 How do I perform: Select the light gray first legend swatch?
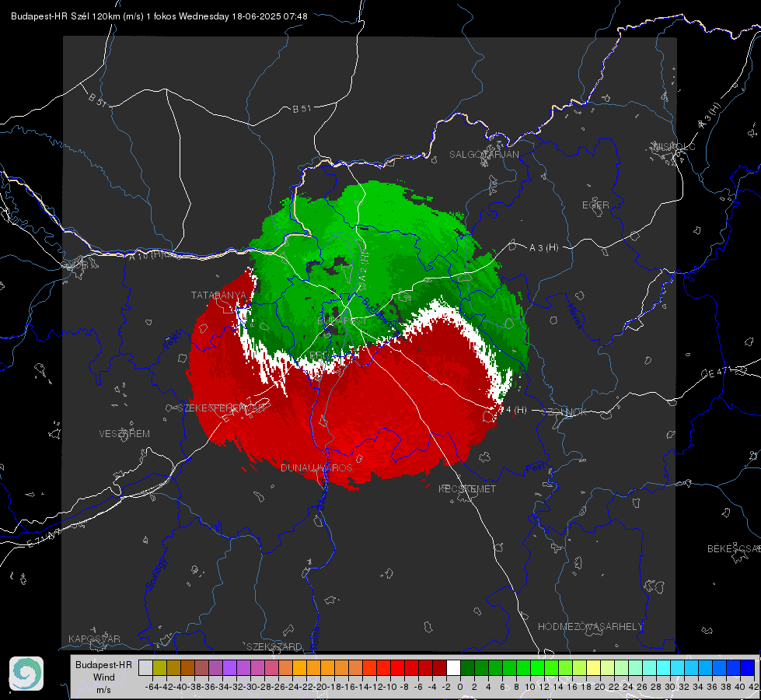point(145,667)
